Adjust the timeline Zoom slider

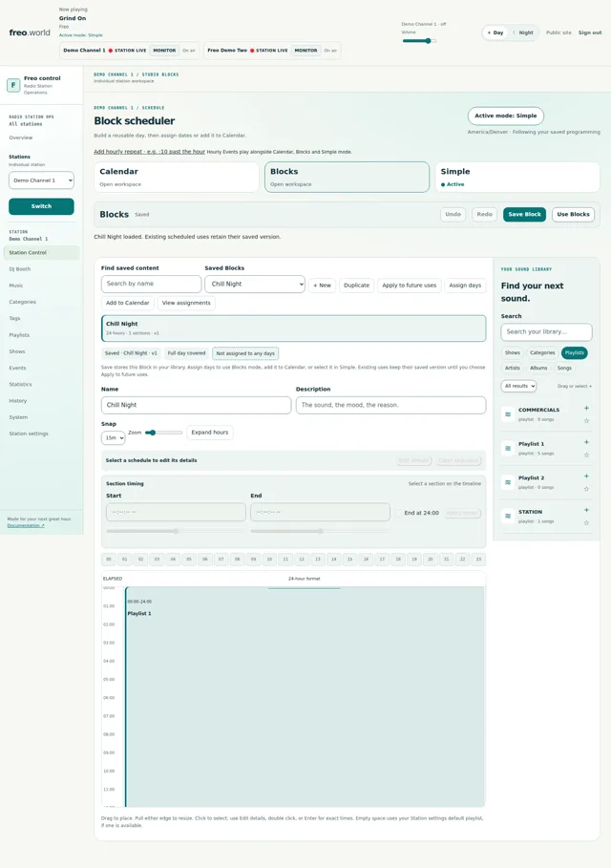click(163, 433)
